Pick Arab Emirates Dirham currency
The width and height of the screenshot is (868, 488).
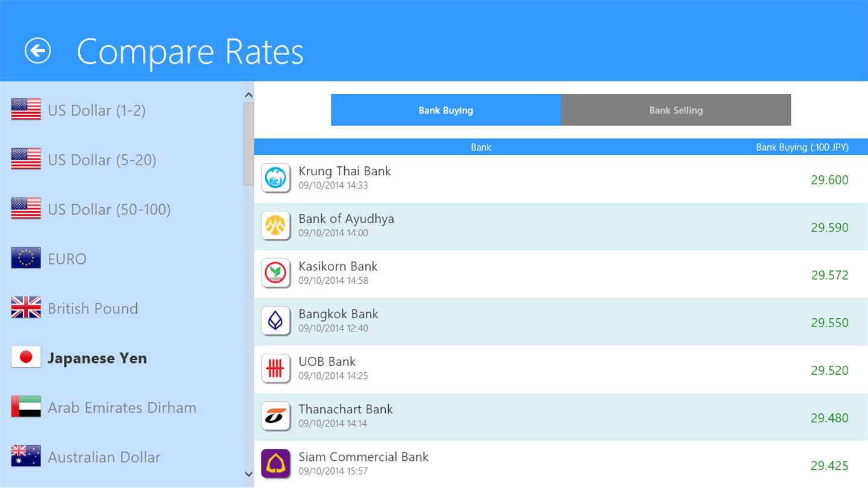pos(122,407)
